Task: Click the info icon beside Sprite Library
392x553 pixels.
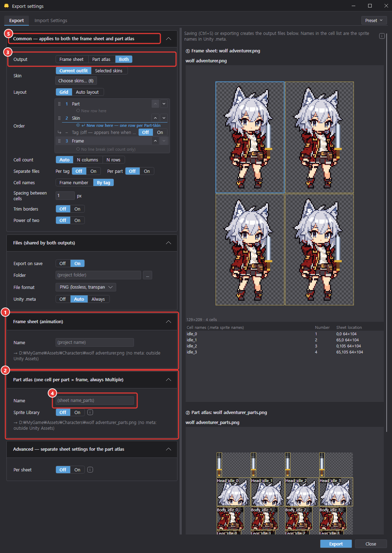Action: [90, 412]
